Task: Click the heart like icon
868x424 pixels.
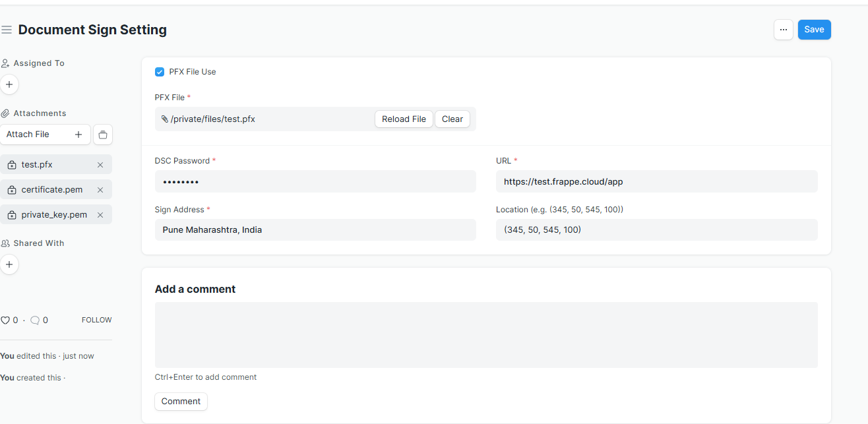Action: [5, 320]
